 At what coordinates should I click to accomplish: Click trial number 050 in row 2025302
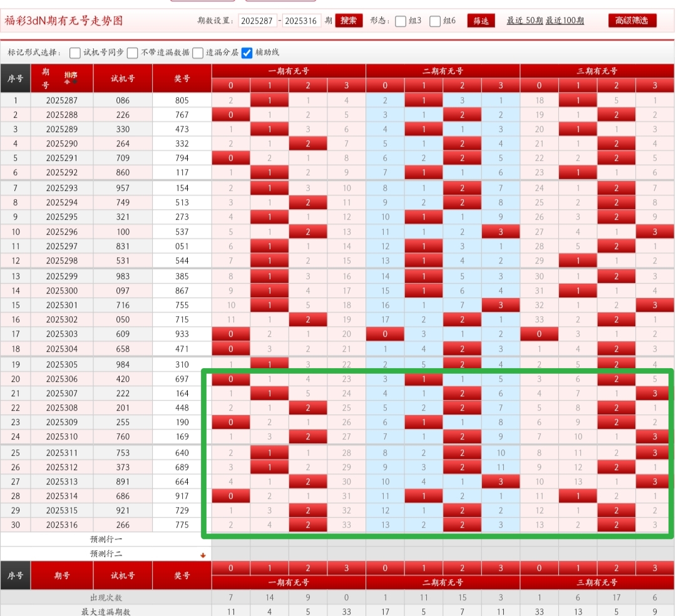pyautogui.click(x=123, y=320)
